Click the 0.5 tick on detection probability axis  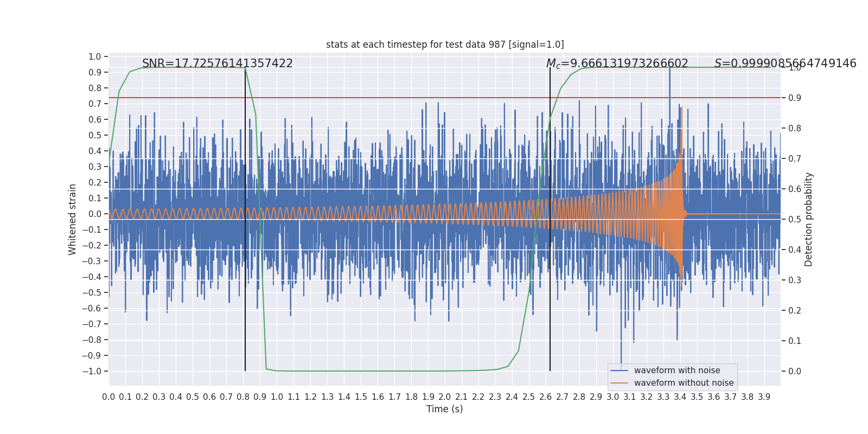[x=795, y=219]
